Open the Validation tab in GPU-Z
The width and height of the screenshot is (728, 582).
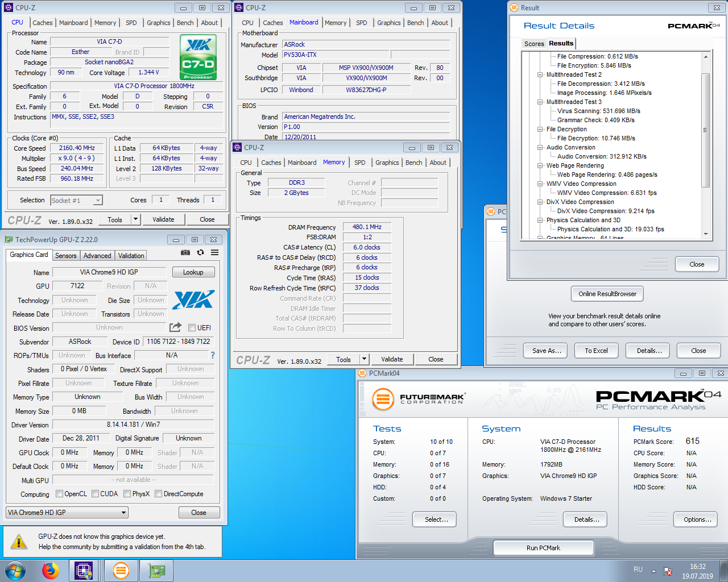click(x=131, y=256)
